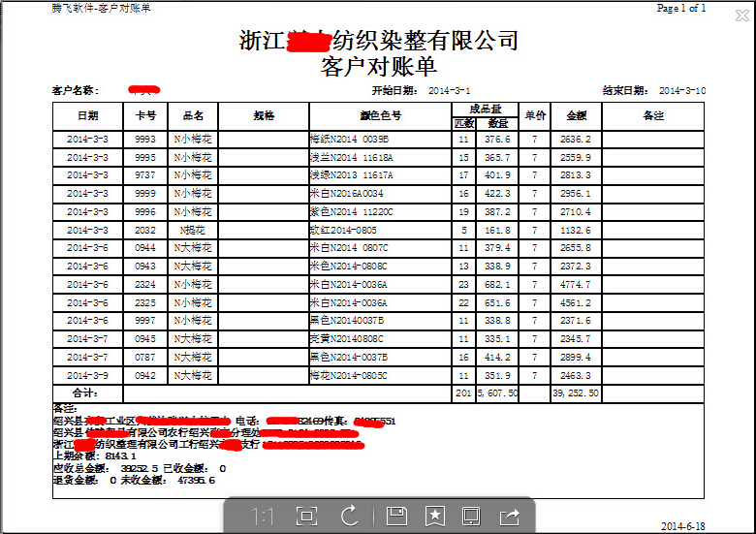Click card number 9996 cell

(x=145, y=212)
